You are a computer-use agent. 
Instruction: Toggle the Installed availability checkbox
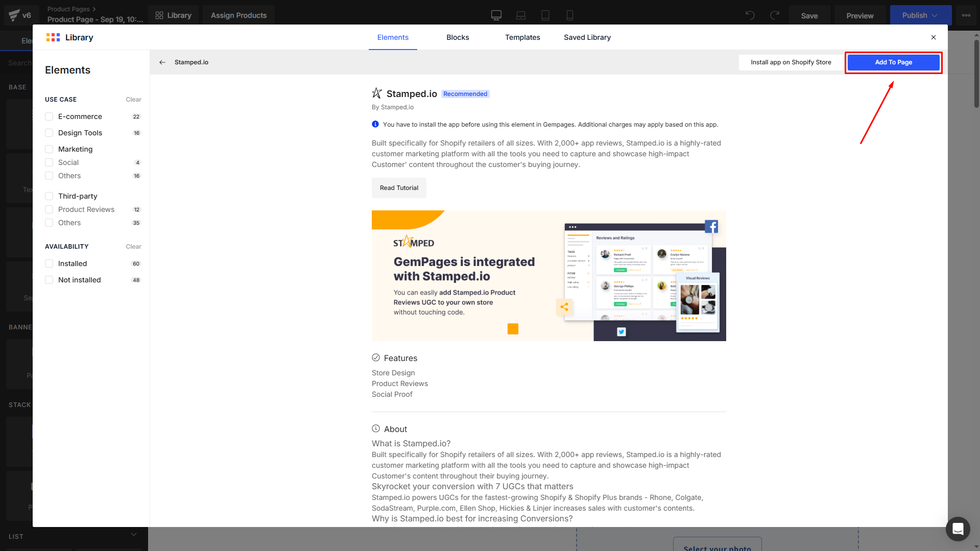49,263
